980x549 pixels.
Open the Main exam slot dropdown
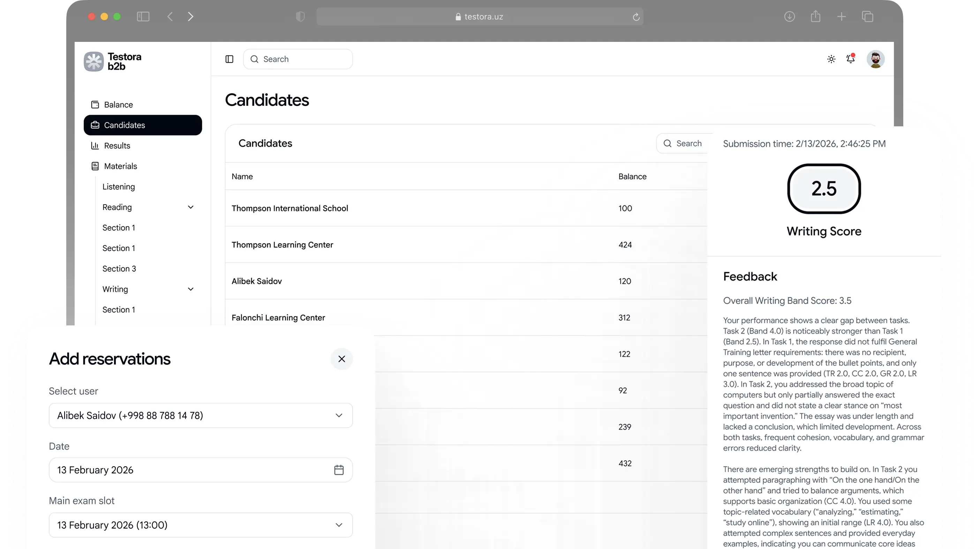201,525
